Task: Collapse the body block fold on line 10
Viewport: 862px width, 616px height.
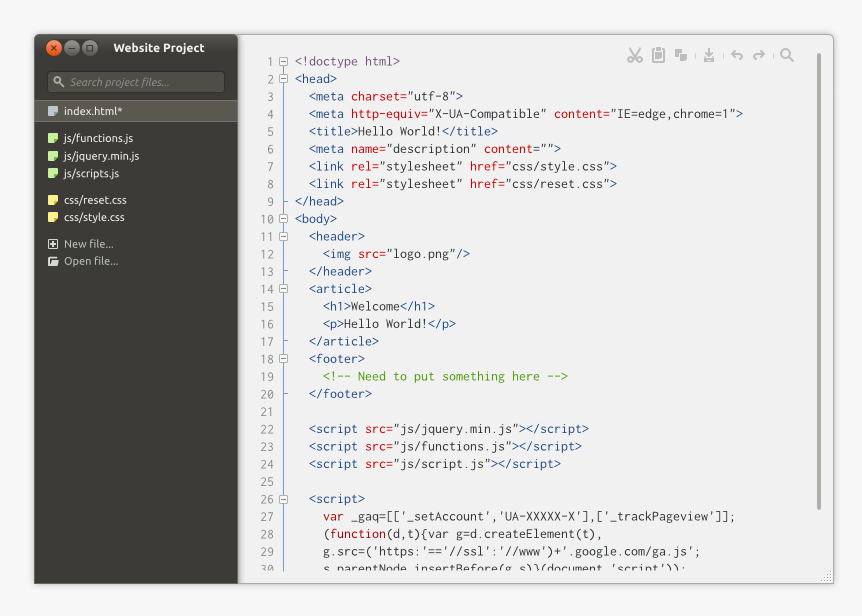Action: coord(284,219)
